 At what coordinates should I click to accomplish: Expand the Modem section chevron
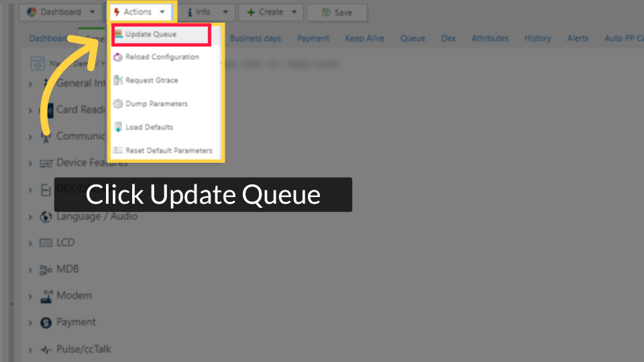coord(30,296)
